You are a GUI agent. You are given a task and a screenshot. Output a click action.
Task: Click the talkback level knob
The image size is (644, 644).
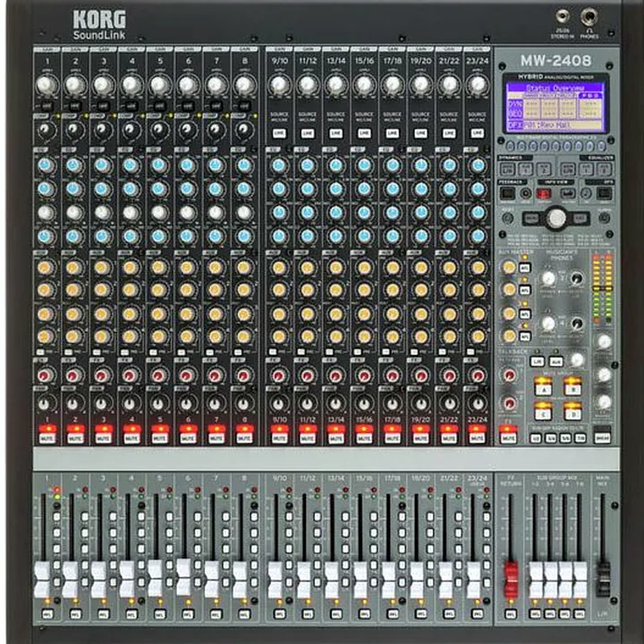[x=578, y=360]
